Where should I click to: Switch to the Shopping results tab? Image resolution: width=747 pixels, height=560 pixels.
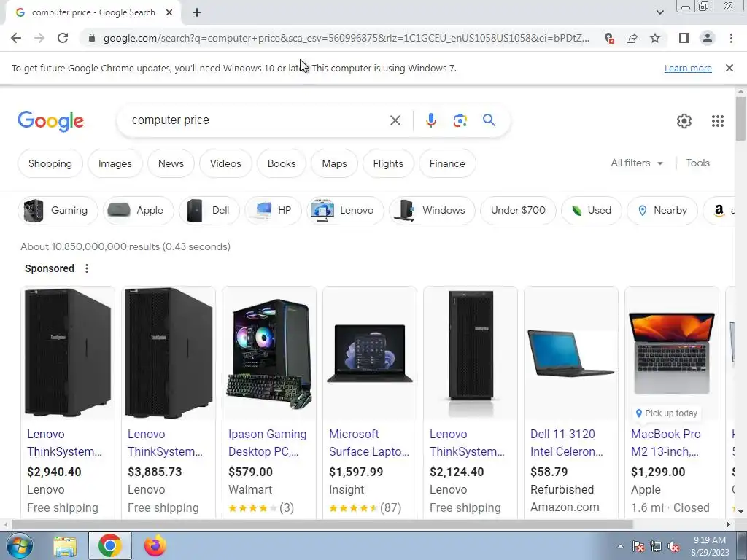[x=50, y=163]
